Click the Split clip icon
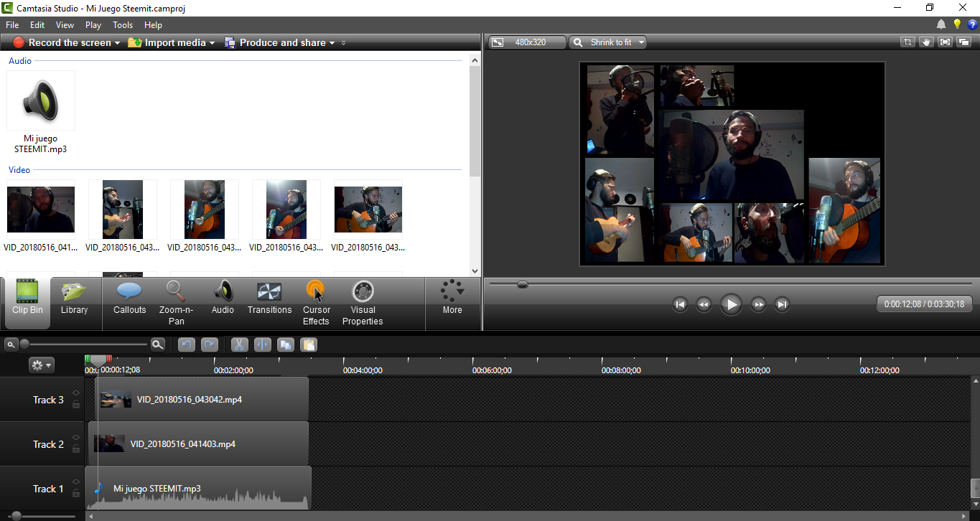Screen dimensions: 980x521 coord(262,344)
